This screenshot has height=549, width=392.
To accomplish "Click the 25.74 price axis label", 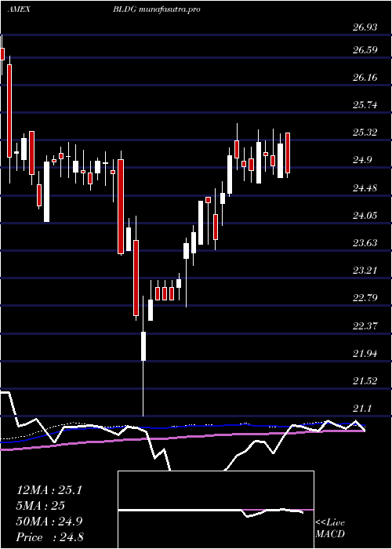I will [x=365, y=104].
